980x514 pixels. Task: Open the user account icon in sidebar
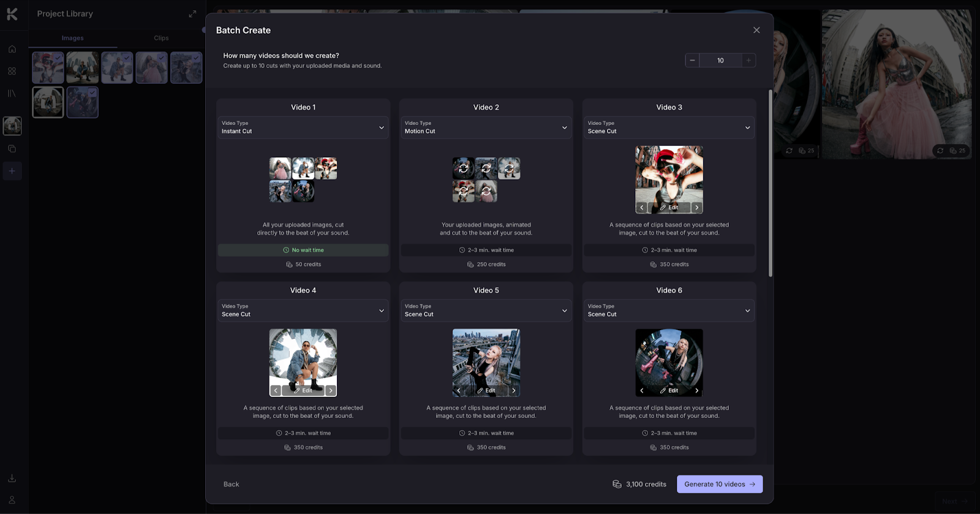(x=12, y=500)
